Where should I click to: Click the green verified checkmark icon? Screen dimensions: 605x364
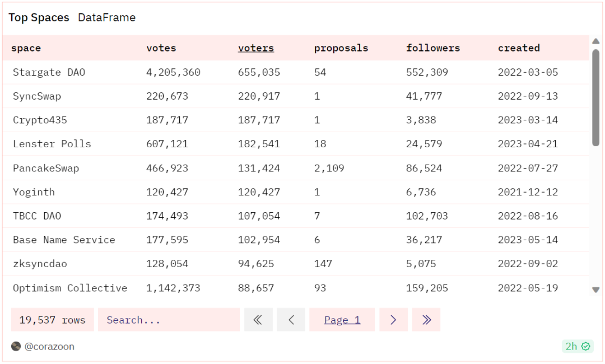pyautogui.click(x=586, y=346)
